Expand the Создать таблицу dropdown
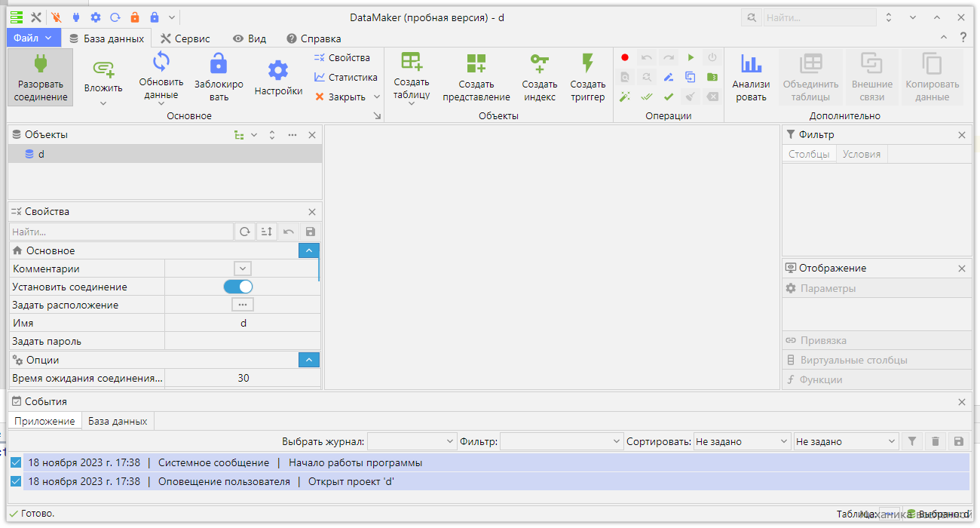This screenshot has width=980, height=528. point(412,103)
